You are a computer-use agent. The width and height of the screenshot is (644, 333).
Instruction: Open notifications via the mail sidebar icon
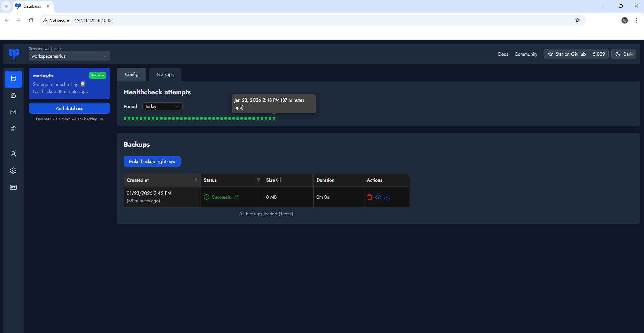(13, 112)
